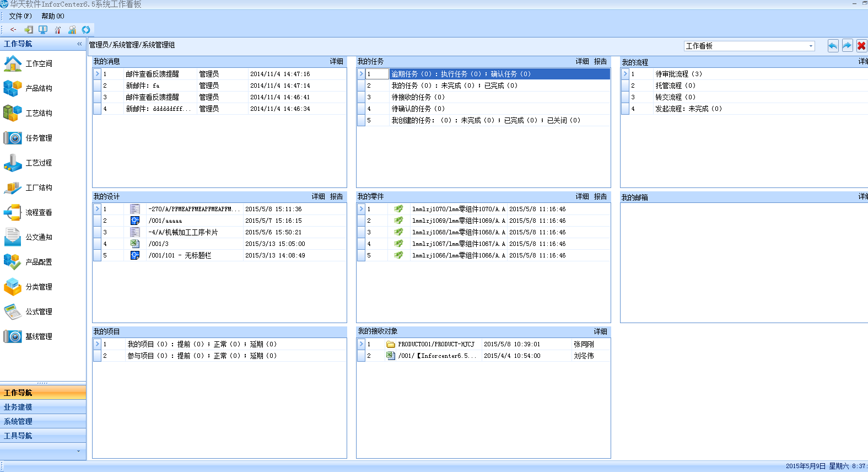Open 工作空间 from the navigation sidebar
868x472 pixels.
click(x=39, y=63)
